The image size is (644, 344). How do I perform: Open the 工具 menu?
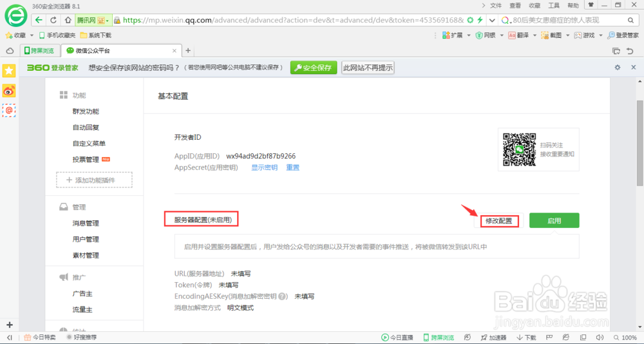coord(554,5)
